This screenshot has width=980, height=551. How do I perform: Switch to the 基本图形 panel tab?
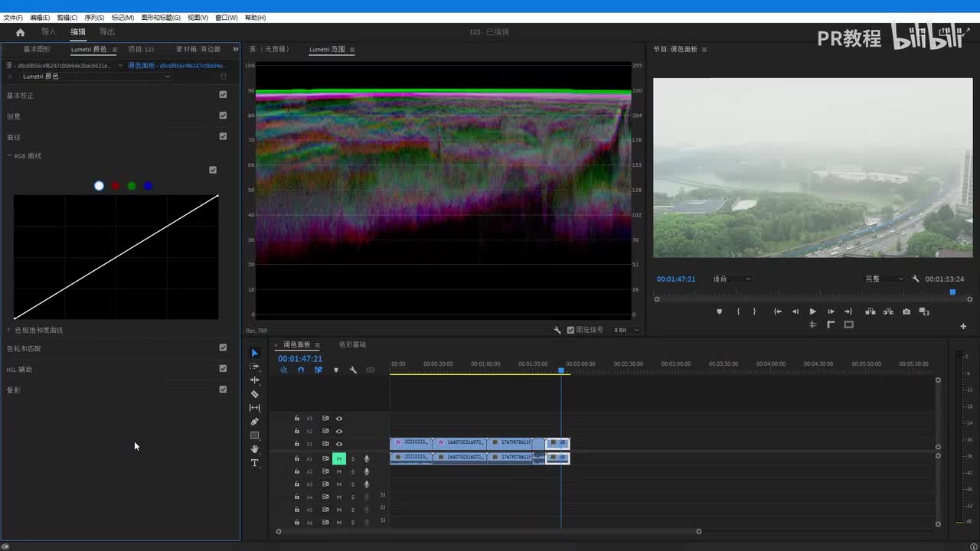point(37,49)
